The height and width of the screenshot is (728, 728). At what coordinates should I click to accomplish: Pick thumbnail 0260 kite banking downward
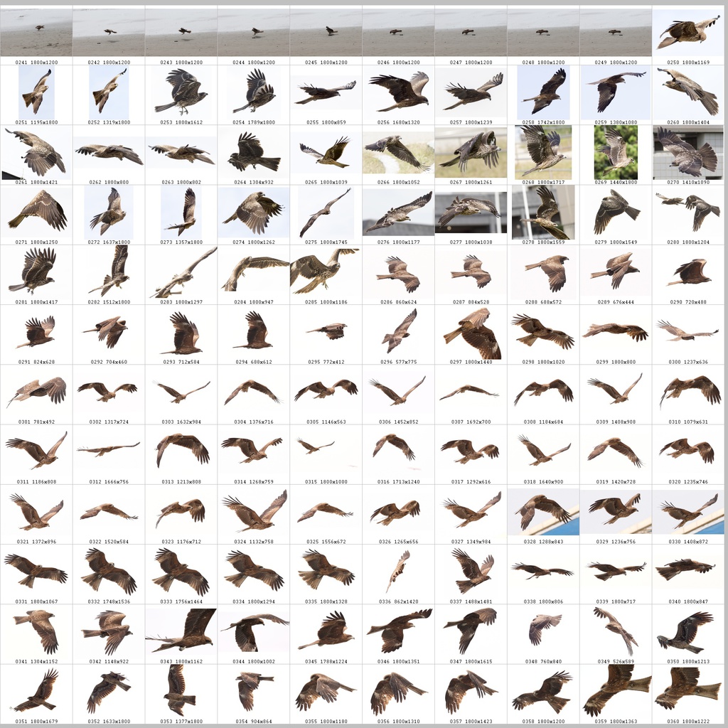tap(688, 92)
